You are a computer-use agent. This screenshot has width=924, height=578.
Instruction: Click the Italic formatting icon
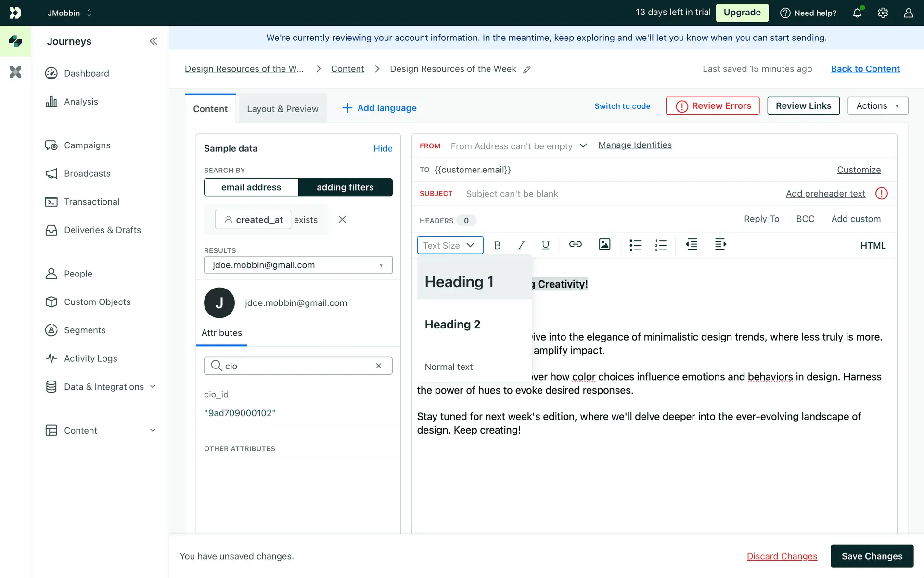click(521, 245)
